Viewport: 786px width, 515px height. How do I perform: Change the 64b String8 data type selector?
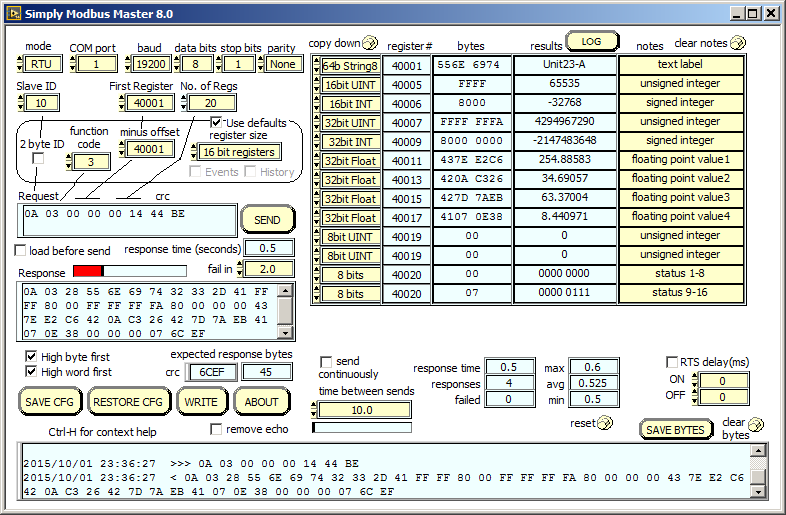(350, 66)
